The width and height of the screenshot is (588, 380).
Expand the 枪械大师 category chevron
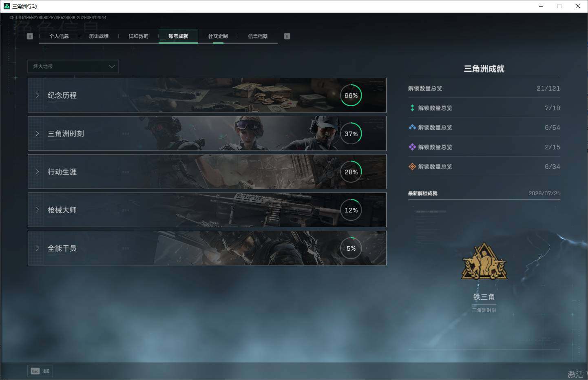coord(37,210)
